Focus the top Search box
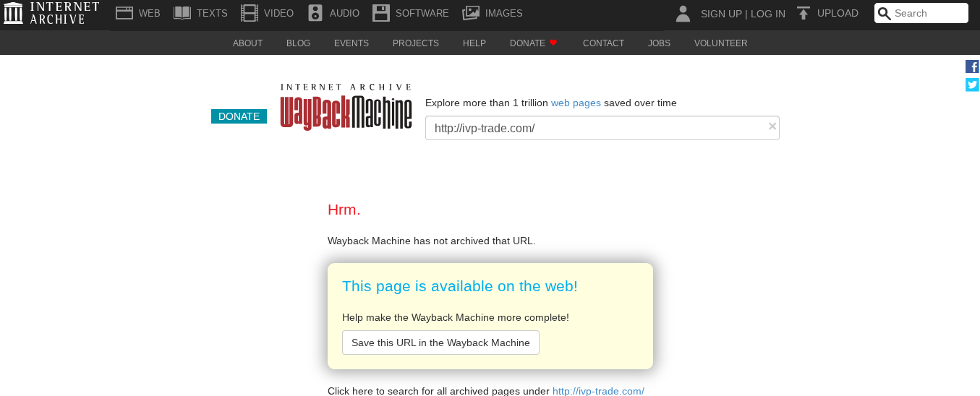 click(x=928, y=13)
